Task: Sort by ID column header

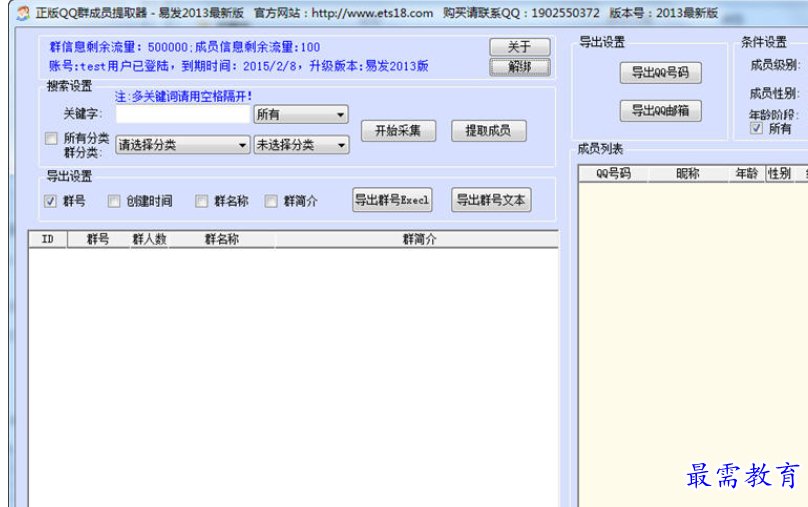Action: coord(48,240)
